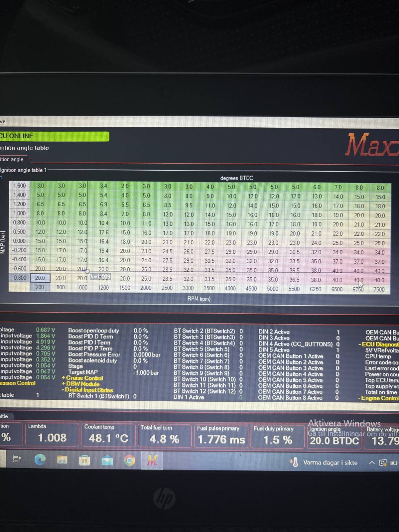Click the weather widget thermometer icon
399x532 pixels.
294,462
